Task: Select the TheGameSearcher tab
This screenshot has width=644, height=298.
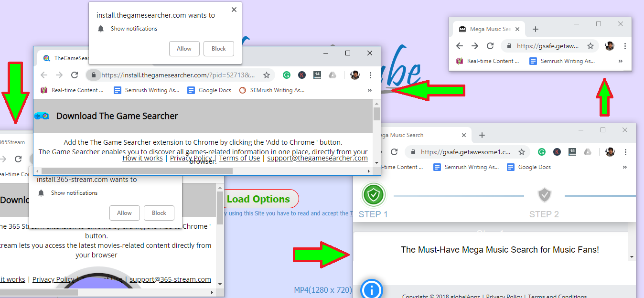Action: pos(66,58)
